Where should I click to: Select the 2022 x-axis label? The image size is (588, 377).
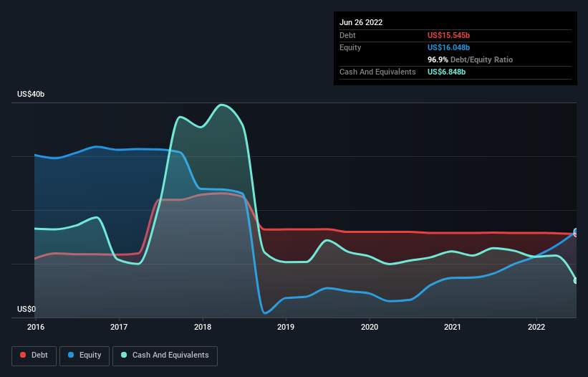[536, 327]
